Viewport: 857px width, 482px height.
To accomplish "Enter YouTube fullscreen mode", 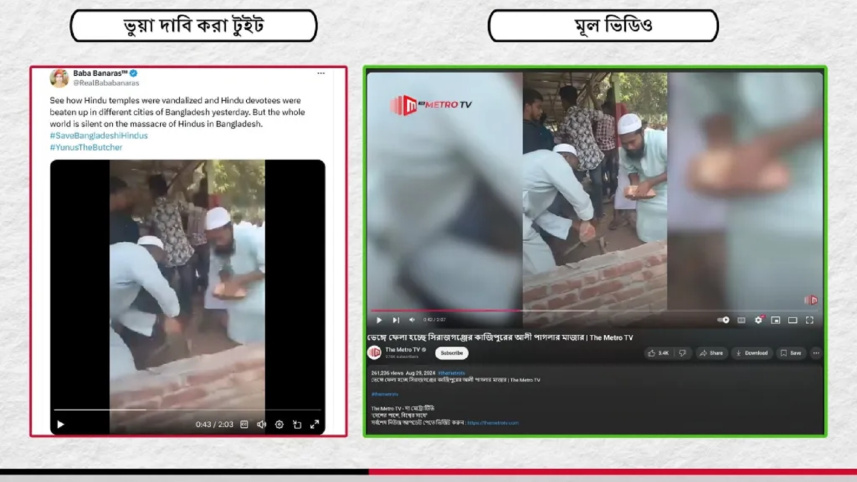I will point(810,320).
